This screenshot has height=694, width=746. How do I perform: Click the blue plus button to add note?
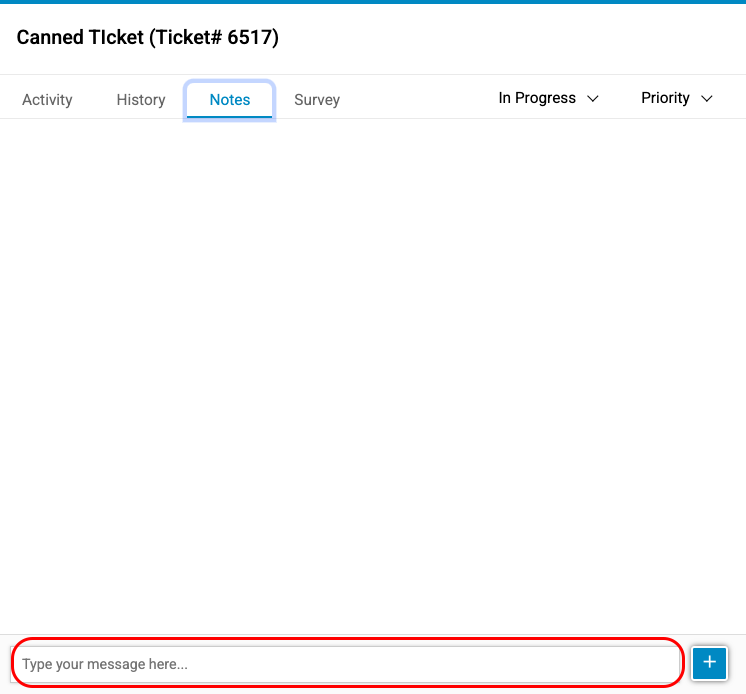[709, 662]
